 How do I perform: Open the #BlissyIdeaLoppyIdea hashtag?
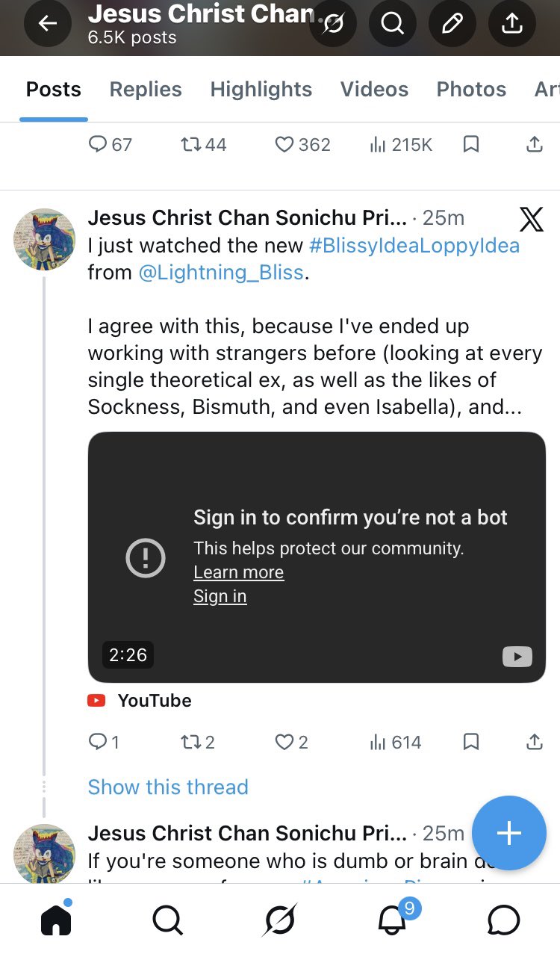(x=414, y=245)
